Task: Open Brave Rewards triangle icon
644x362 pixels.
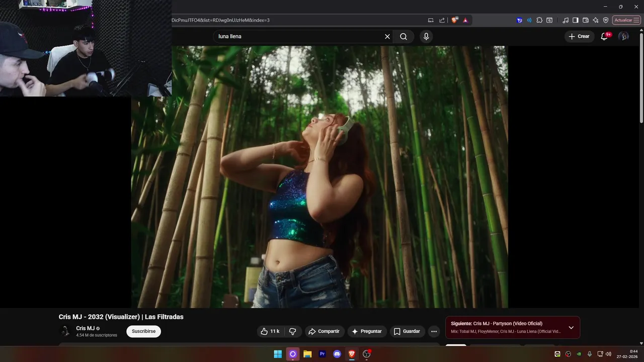Action: [x=465, y=20]
